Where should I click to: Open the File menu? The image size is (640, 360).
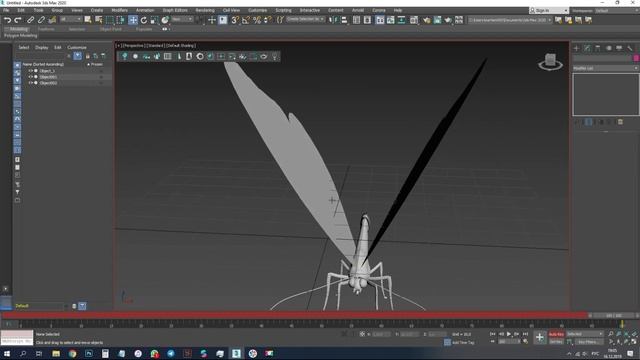tap(6, 10)
